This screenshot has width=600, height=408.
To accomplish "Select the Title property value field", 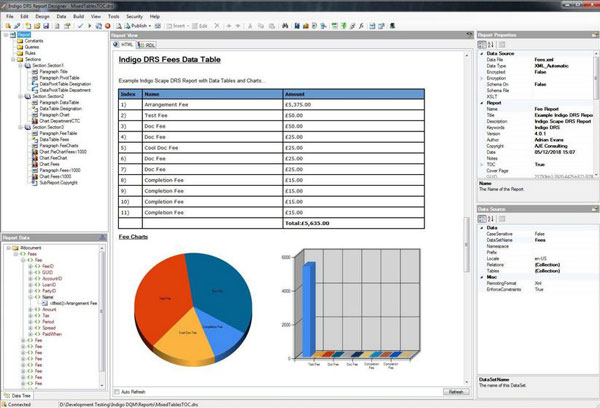I will click(x=553, y=116).
